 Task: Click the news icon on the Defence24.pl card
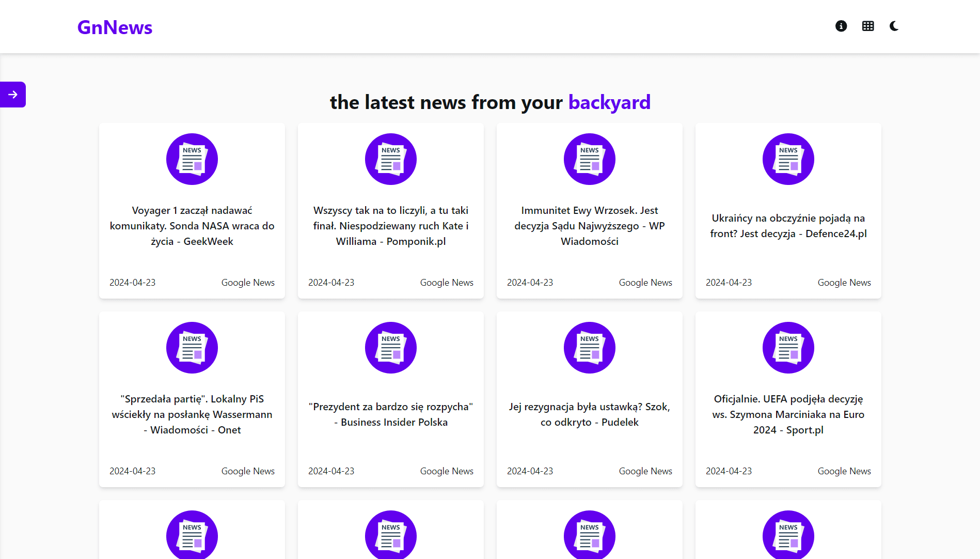(x=788, y=159)
